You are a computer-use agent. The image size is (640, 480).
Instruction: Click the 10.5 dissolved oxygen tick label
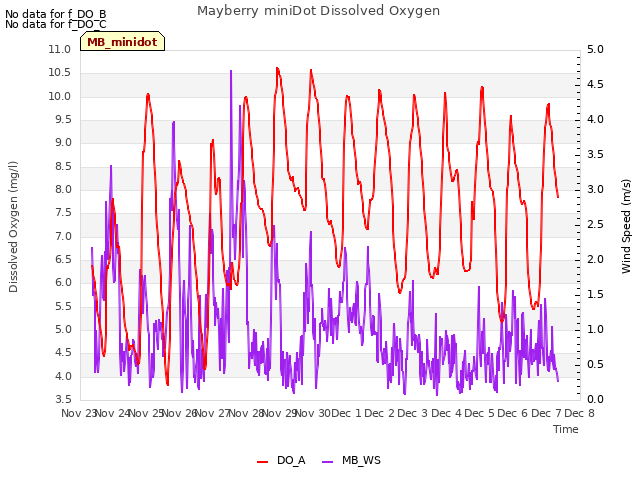tap(60, 73)
